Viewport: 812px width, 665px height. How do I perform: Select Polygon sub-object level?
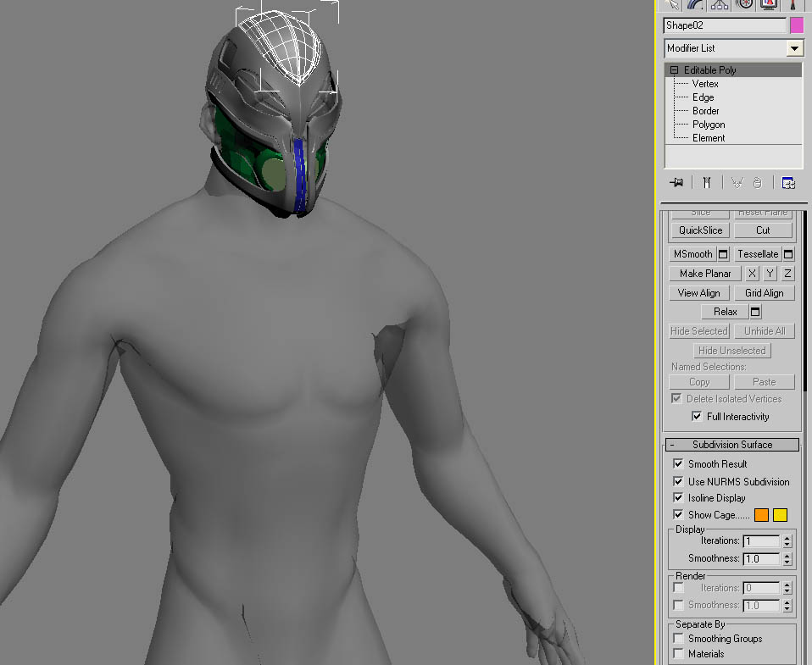coord(709,125)
